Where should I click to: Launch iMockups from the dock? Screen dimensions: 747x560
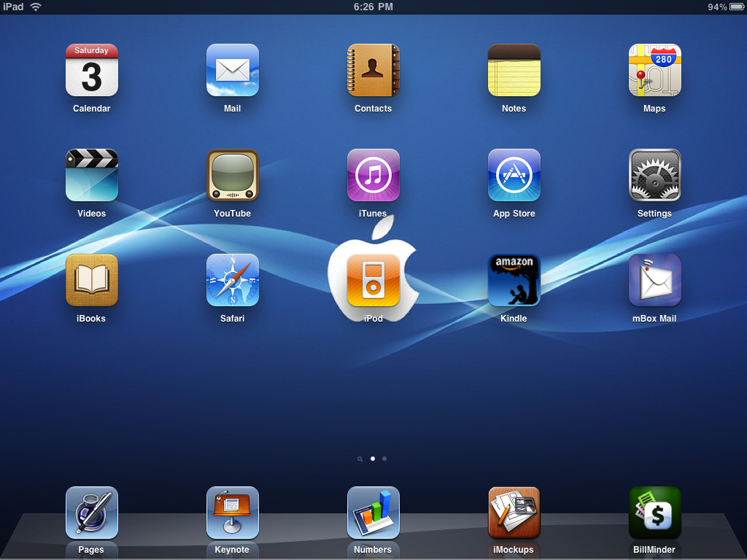pos(514,513)
